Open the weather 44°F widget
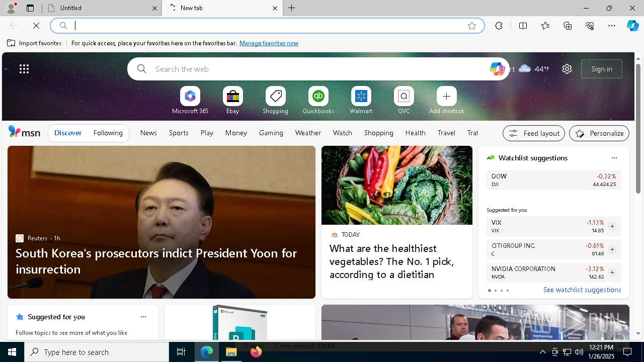The image size is (644, 362). click(534, 69)
